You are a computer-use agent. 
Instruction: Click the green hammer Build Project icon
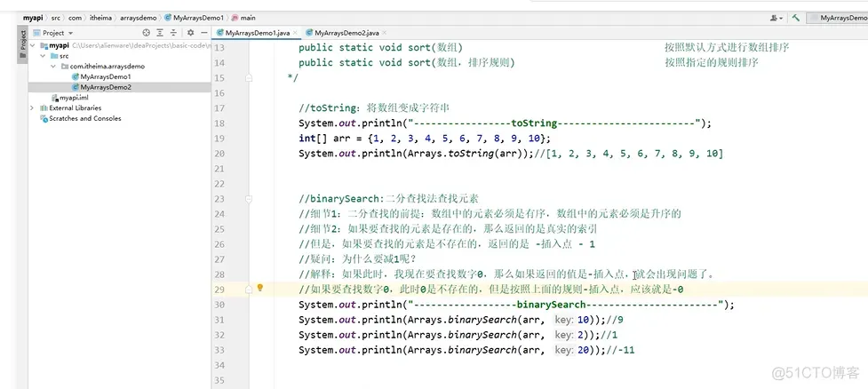pos(795,18)
